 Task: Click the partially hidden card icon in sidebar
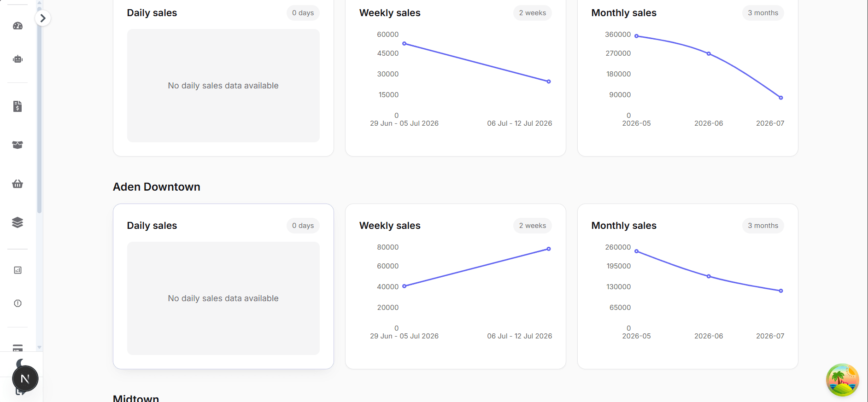[18, 348]
